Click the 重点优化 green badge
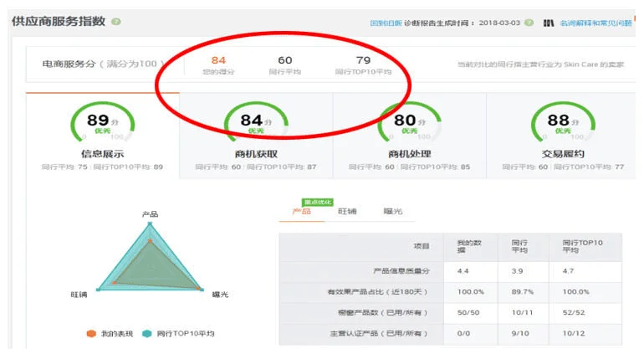This screenshot has width=644, height=349. [x=318, y=203]
